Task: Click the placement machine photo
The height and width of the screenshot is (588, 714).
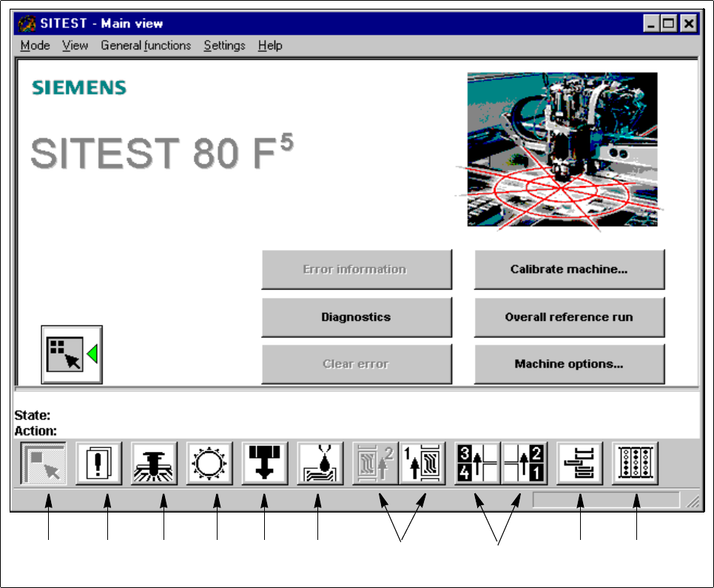Action: 562,149
